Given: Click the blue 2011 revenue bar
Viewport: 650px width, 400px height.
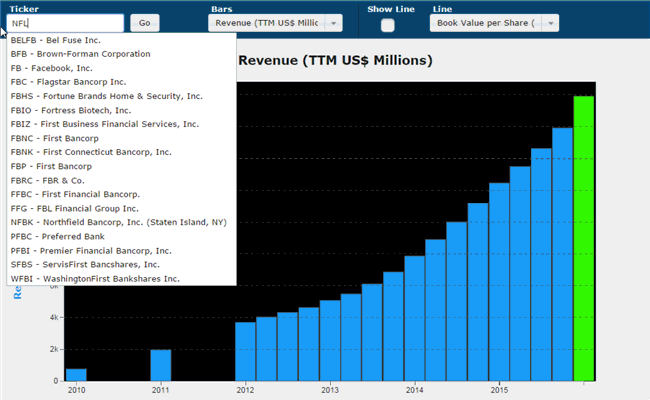Looking at the screenshot, I should coord(161,365).
